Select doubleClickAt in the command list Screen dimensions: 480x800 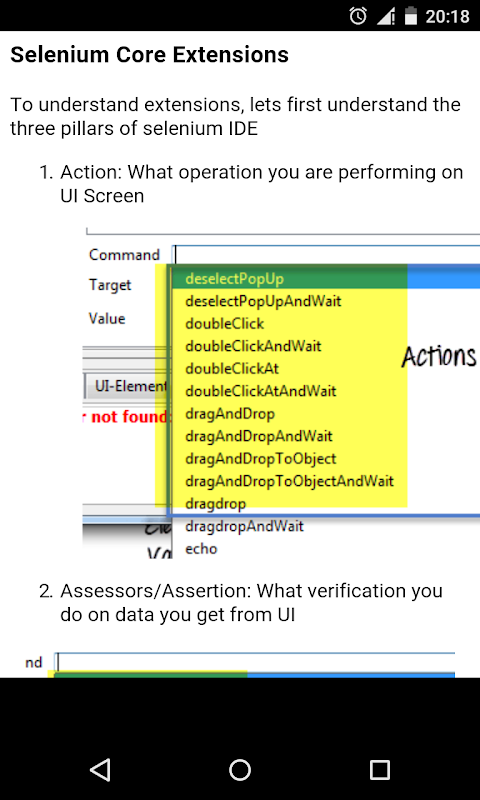point(232,368)
